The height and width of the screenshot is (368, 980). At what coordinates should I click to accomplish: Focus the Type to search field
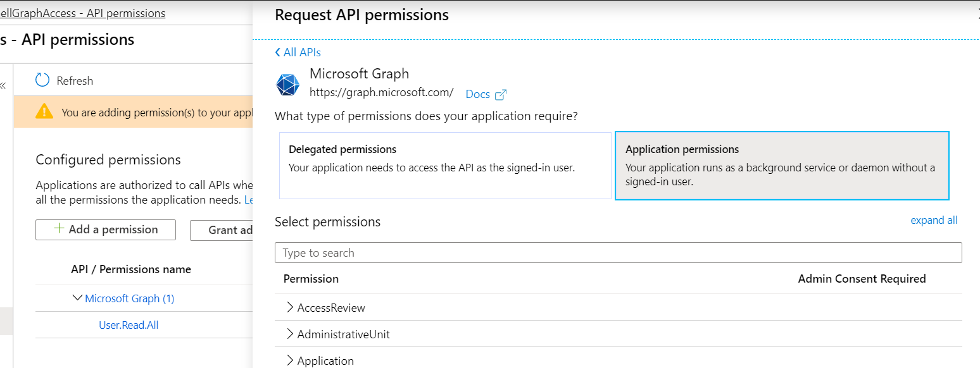click(618, 253)
